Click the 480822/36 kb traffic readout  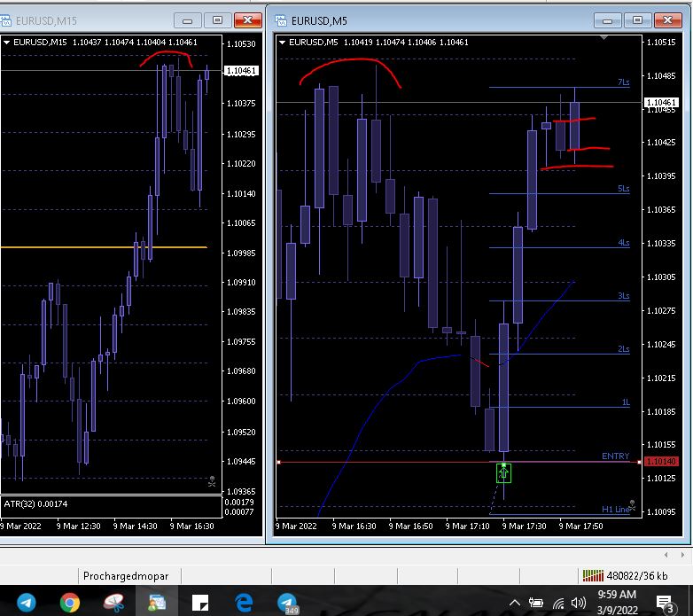point(637,576)
